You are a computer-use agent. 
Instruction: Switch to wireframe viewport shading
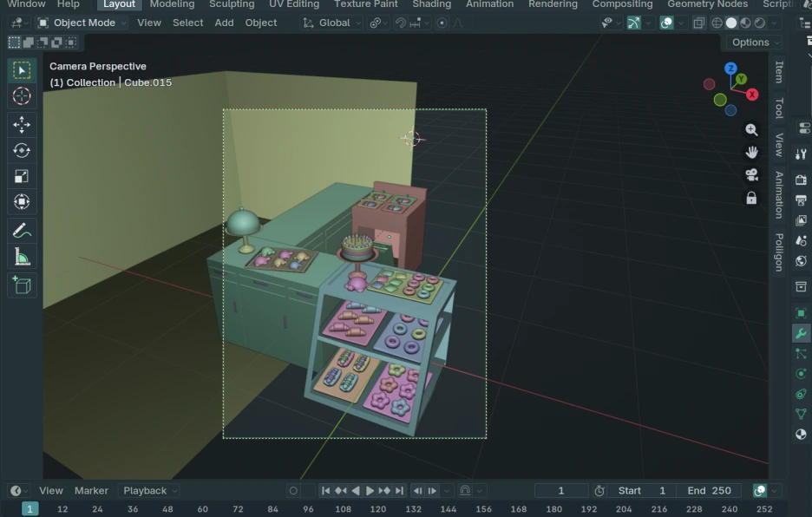[717, 23]
